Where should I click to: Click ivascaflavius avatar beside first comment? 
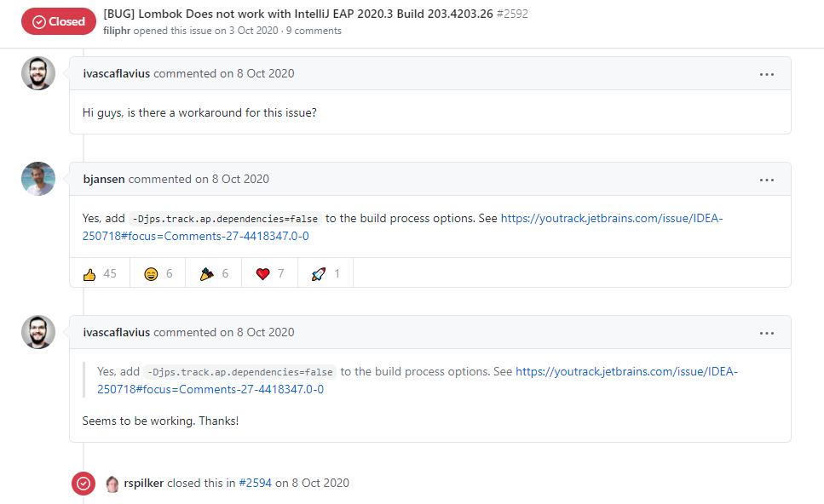[38, 74]
